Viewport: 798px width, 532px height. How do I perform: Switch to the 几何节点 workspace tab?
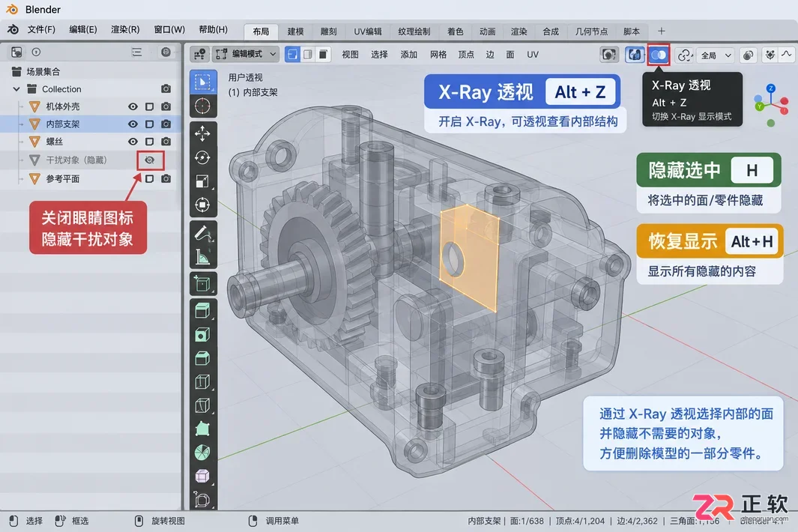click(x=591, y=31)
